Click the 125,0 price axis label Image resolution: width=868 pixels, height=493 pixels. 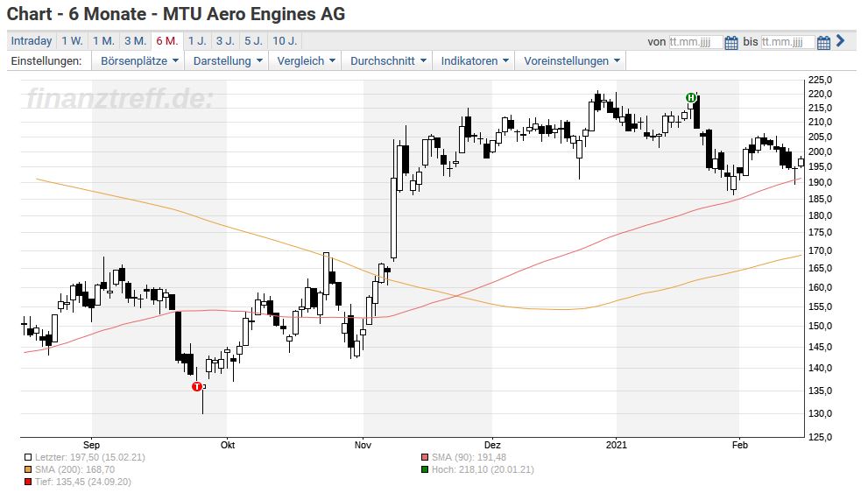820,437
